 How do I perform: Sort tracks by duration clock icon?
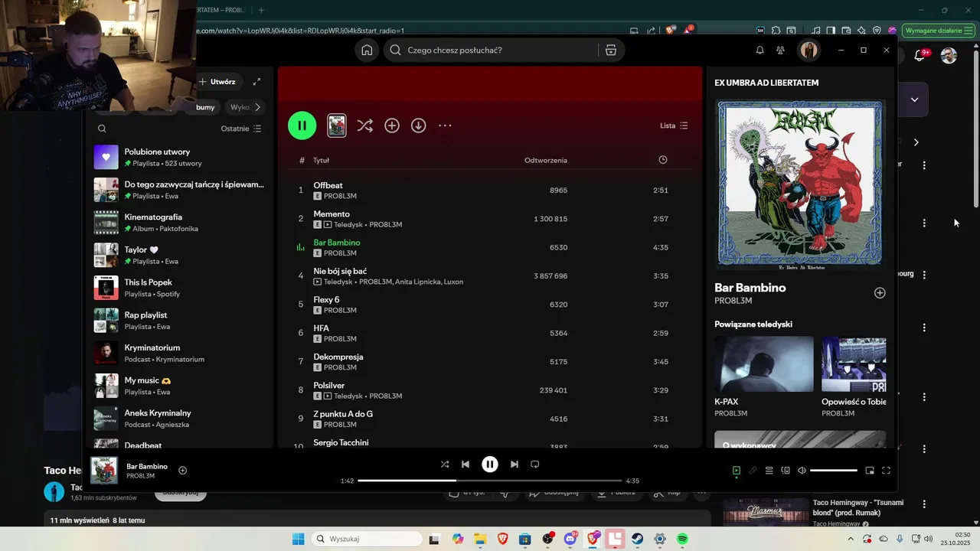pyautogui.click(x=663, y=160)
